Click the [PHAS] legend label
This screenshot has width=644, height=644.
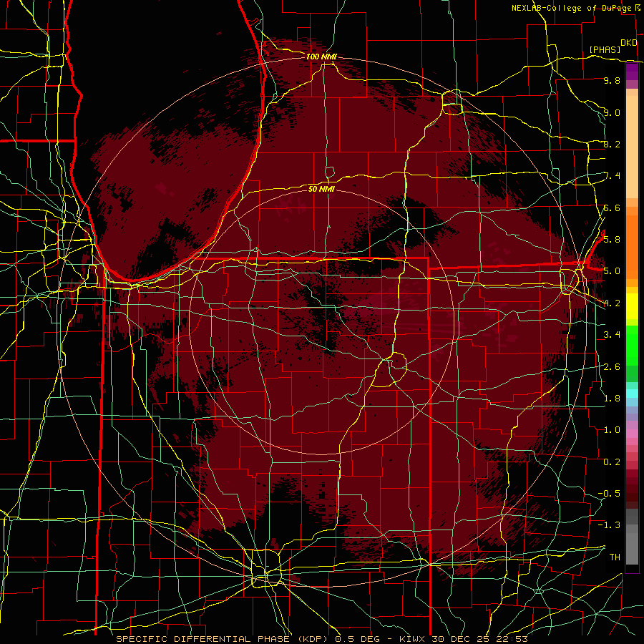pyautogui.click(x=605, y=49)
